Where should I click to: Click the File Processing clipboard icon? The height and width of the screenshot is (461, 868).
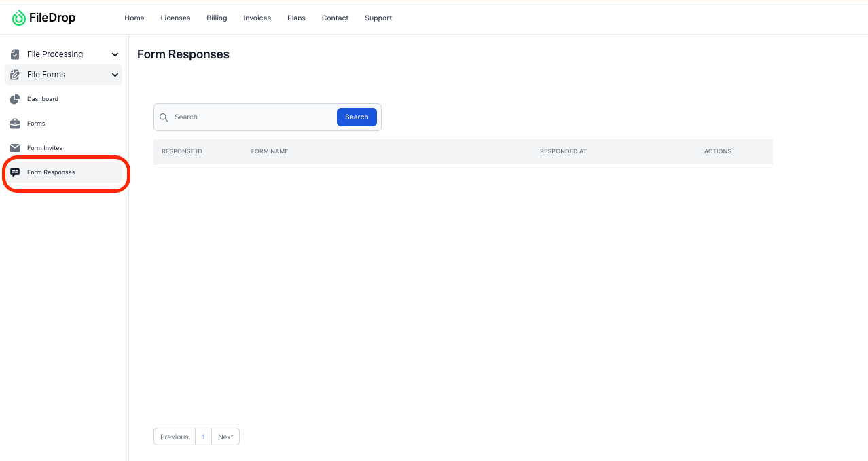click(x=15, y=54)
